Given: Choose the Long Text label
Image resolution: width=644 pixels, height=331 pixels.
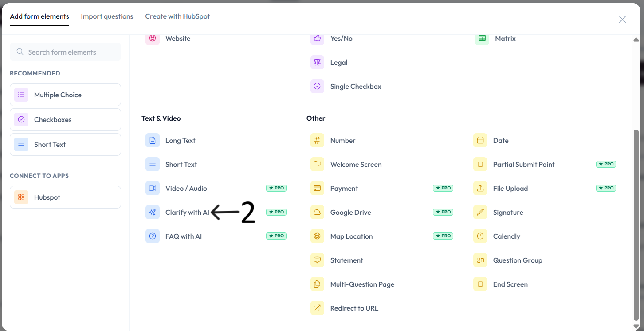Looking at the screenshot, I should [180, 141].
